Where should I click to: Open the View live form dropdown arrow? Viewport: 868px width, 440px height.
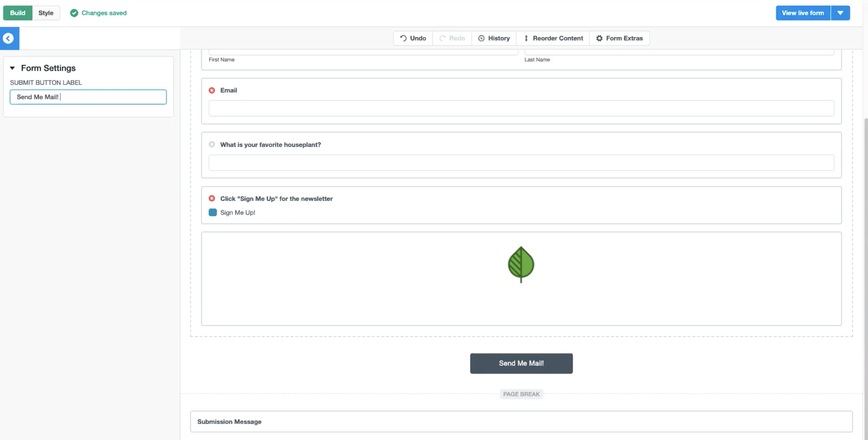[x=840, y=13]
